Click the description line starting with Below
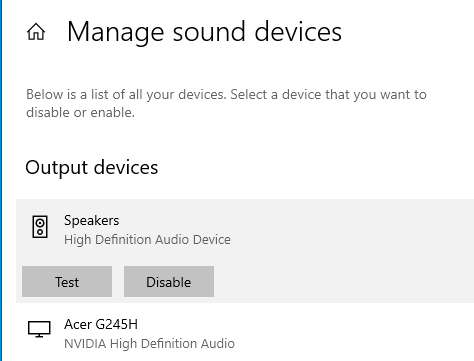This screenshot has height=361, width=474. tap(226, 95)
